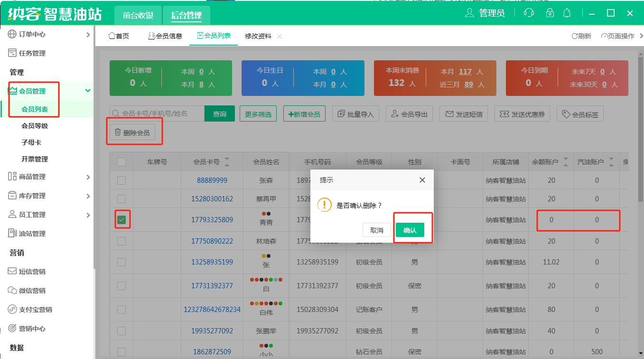Image resolution: width=644 pixels, height=359 pixels.
Task: Uncheck the selected row for member 17793325809
Action: point(121,220)
